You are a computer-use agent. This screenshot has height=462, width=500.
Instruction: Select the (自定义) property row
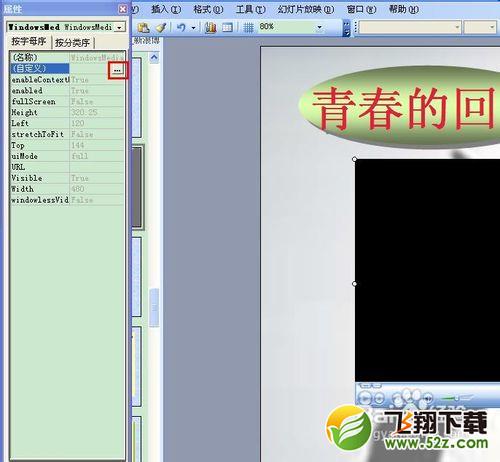point(67,68)
